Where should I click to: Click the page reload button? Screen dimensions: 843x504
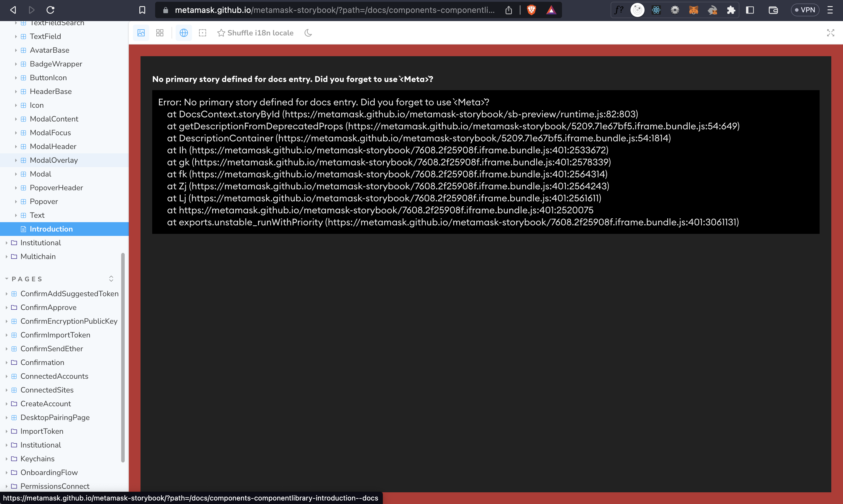coord(50,10)
